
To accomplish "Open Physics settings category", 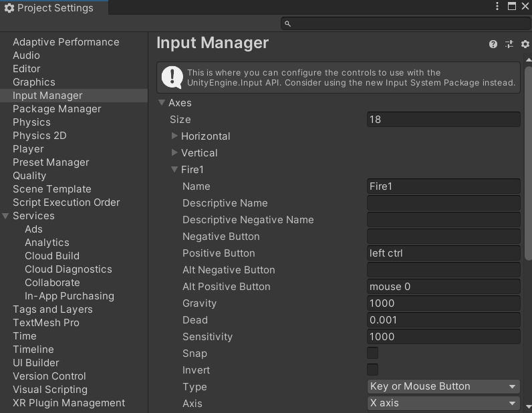I will (31, 122).
